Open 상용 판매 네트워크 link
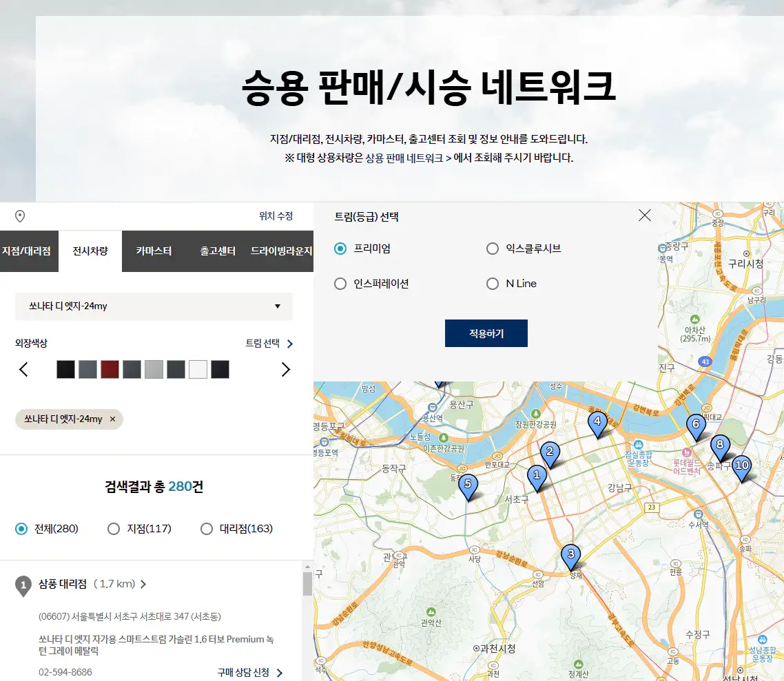The height and width of the screenshot is (681, 784). click(x=408, y=158)
